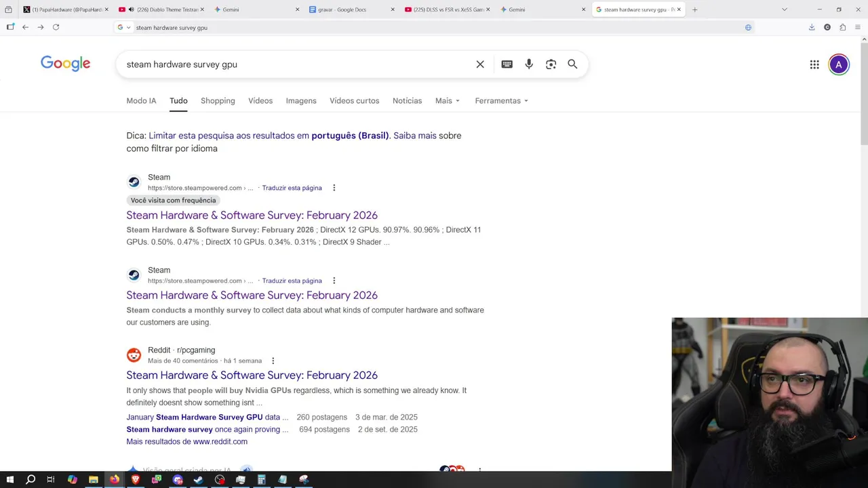Go forward with the forward arrow
Screen dimensions: 868x488
(x=41, y=27)
